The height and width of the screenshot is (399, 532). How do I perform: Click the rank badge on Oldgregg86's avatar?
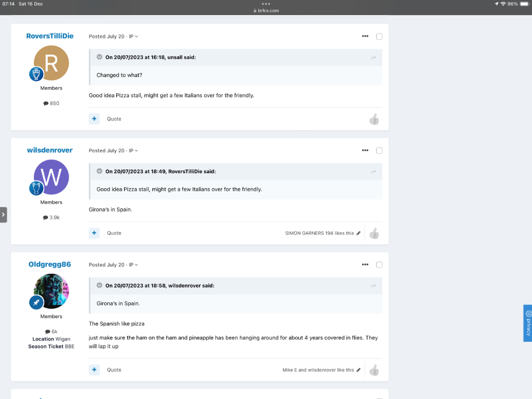36,303
